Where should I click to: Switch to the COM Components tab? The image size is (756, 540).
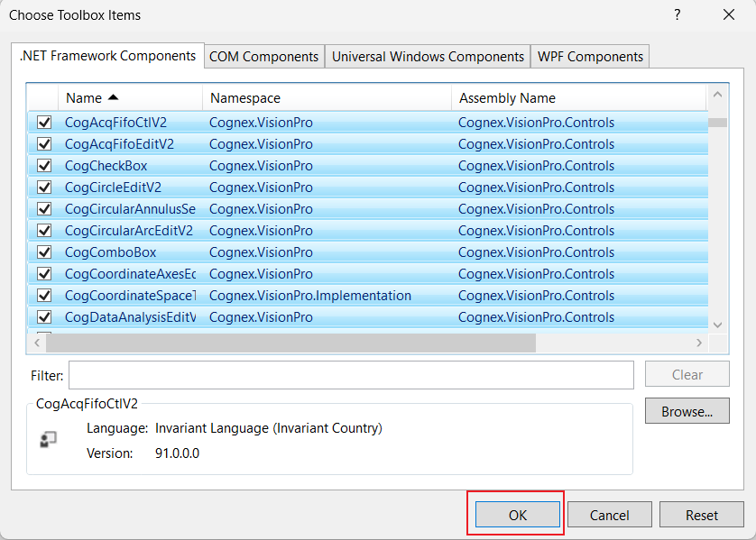point(263,56)
